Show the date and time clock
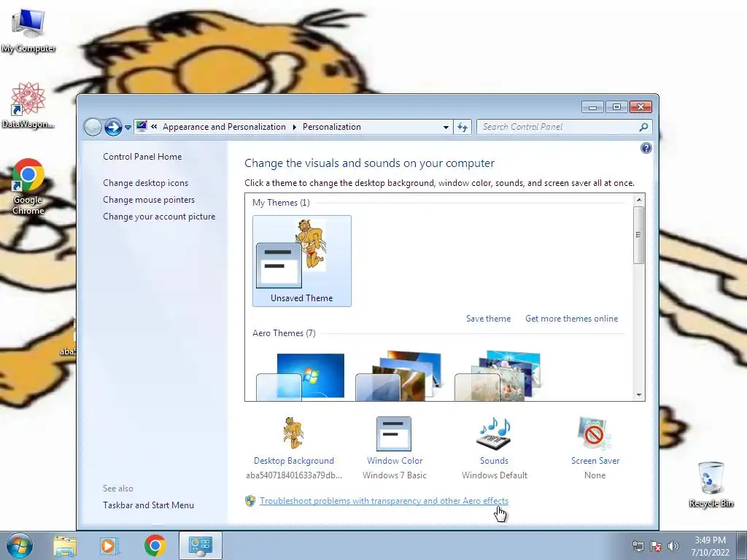The width and height of the screenshot is (747, 560). pos(710,546)
